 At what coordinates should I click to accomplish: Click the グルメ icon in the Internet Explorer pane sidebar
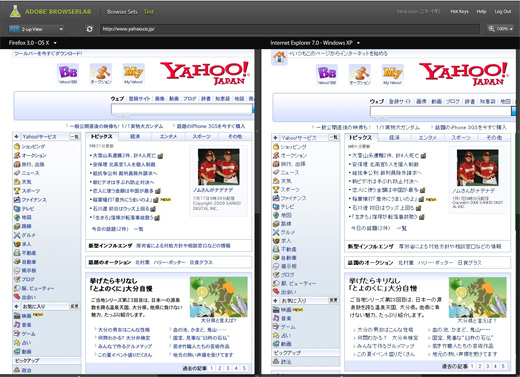[276, 232]
